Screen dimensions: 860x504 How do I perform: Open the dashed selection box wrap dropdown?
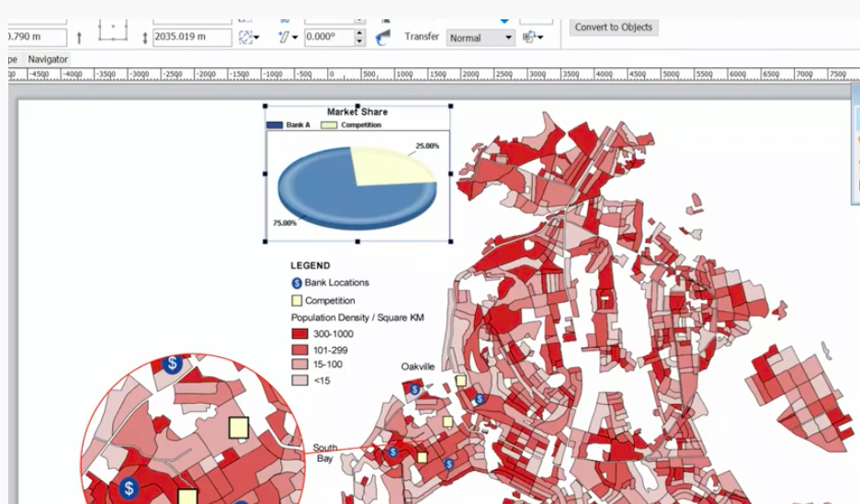[x=249, y=38]
